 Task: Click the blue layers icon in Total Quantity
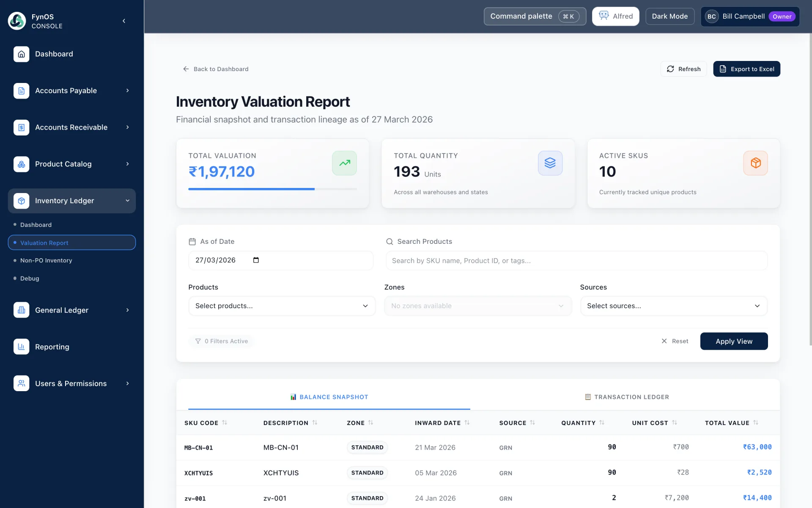550,163
